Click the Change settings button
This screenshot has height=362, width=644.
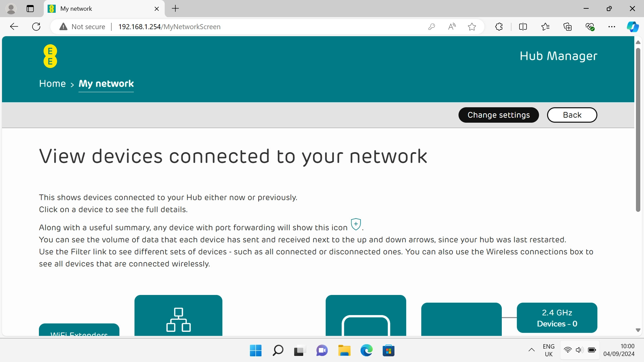click(x=498, y=115)
